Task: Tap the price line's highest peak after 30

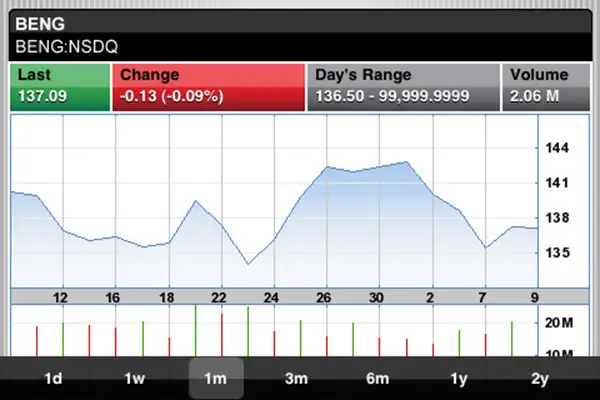Action: click(x=406, y=162)
